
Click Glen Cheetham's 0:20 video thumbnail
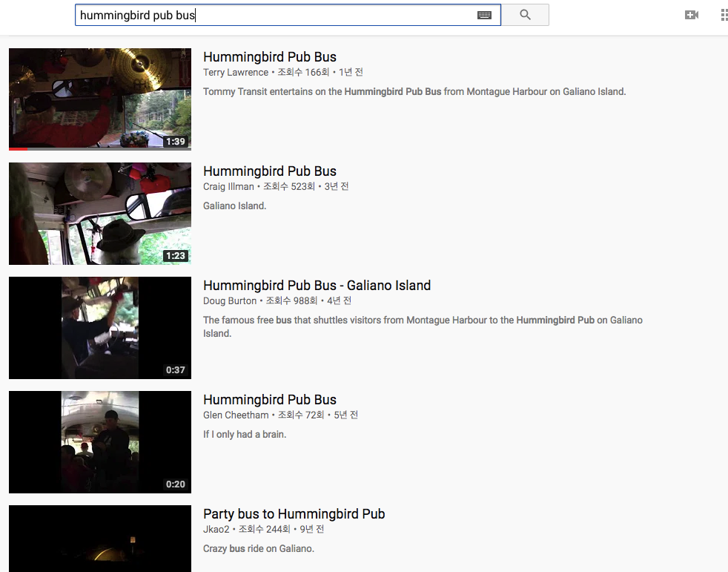point(99,442)
